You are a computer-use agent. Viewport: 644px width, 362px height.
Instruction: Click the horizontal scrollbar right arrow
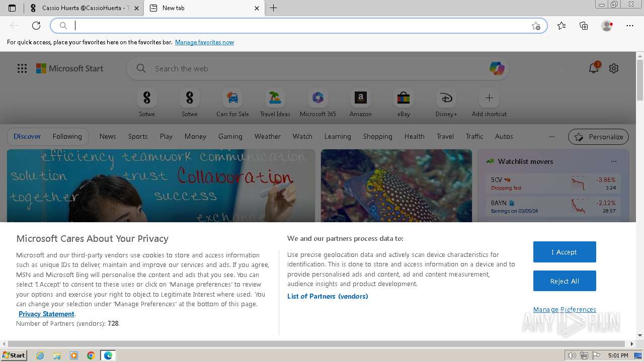[632, 344]
